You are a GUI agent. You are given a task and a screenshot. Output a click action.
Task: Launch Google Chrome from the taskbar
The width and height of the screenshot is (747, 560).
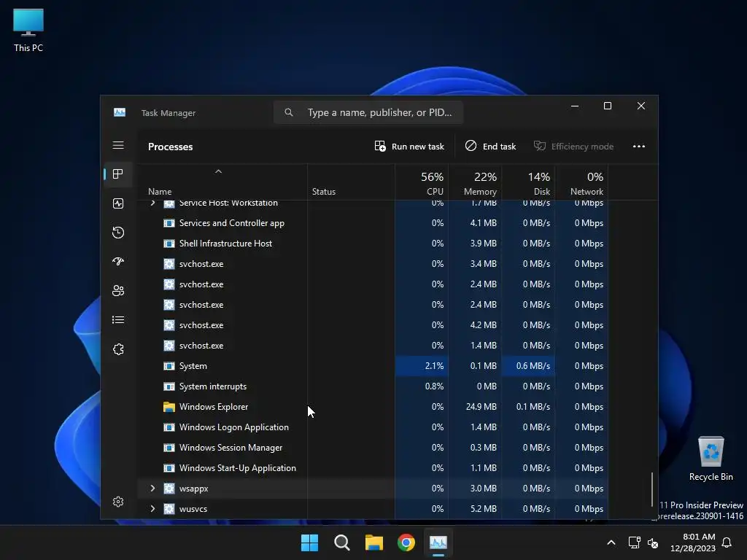pos(406,542)
